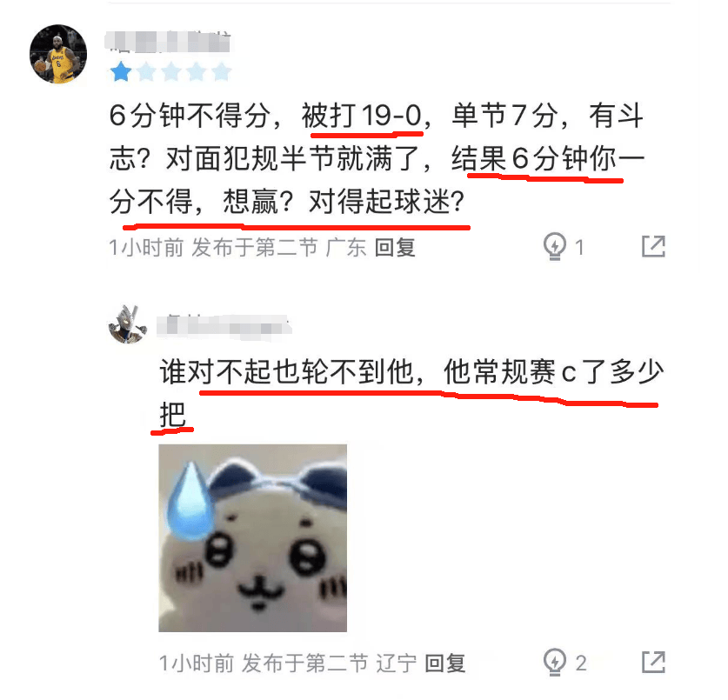Viewport: 728px width, 700px height.
Task: Click the lightbulb like icon on first comment
Action: [x=554, y=246]
